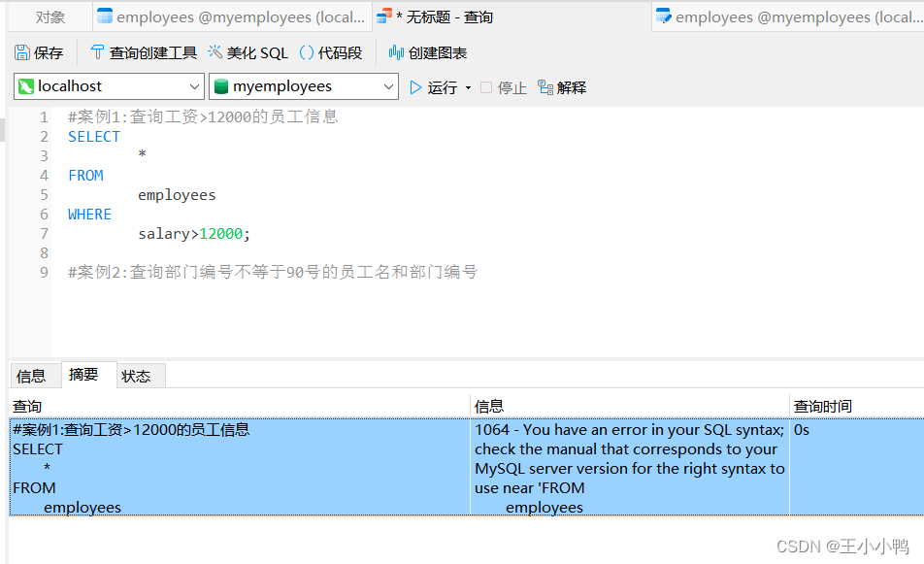Image resolution: width=924 pixels, height=564 pixels.
Task: Click the last employees tab's table icon
Action: point(664,16)
